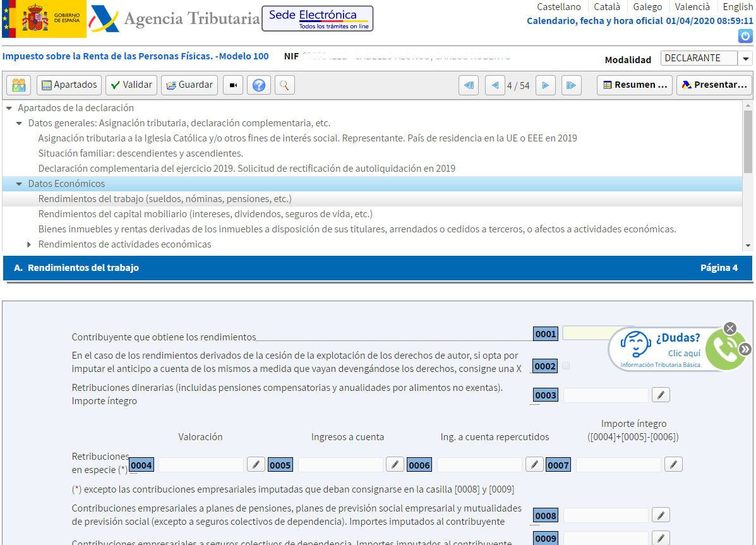Click the family members icon in toolbar
The width and height of the screenshot is (756, 545).
coord(19,85)
